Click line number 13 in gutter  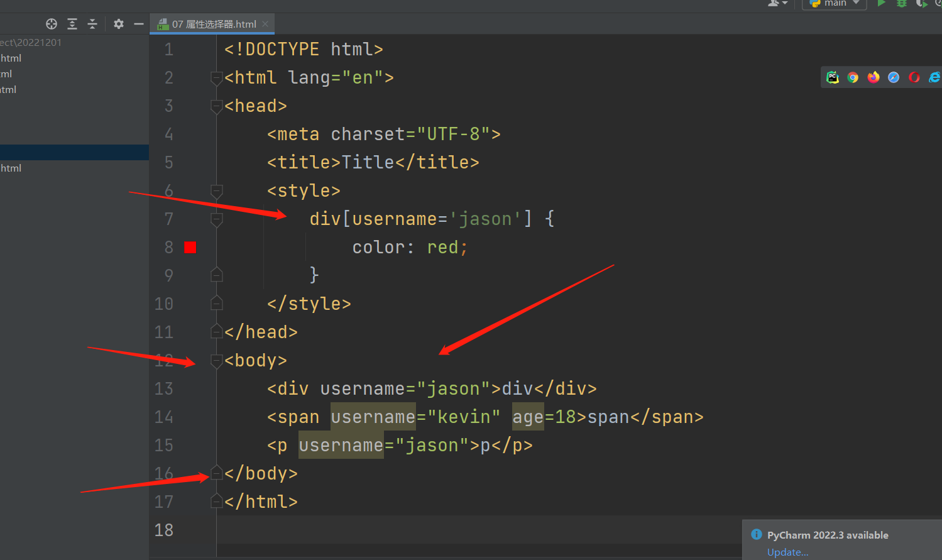tap(164, 388)
